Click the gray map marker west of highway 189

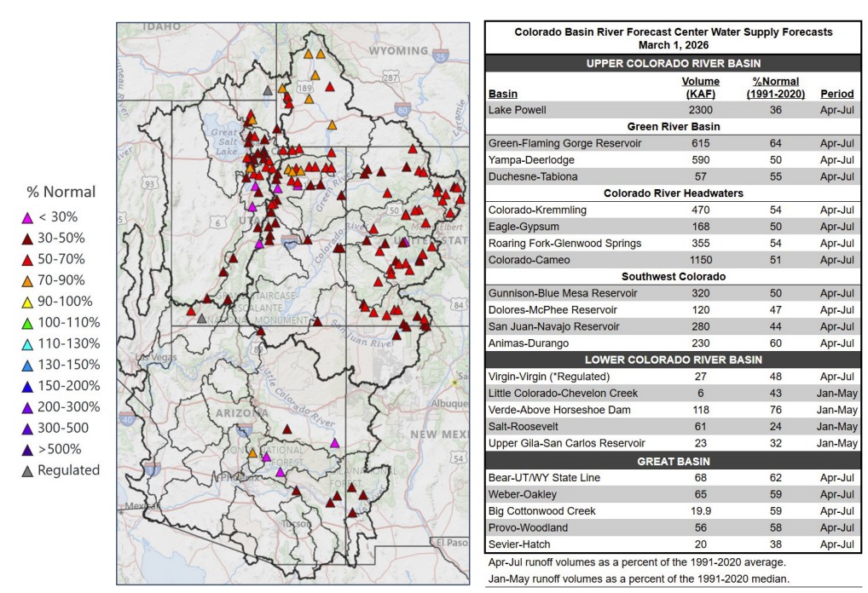268,89
